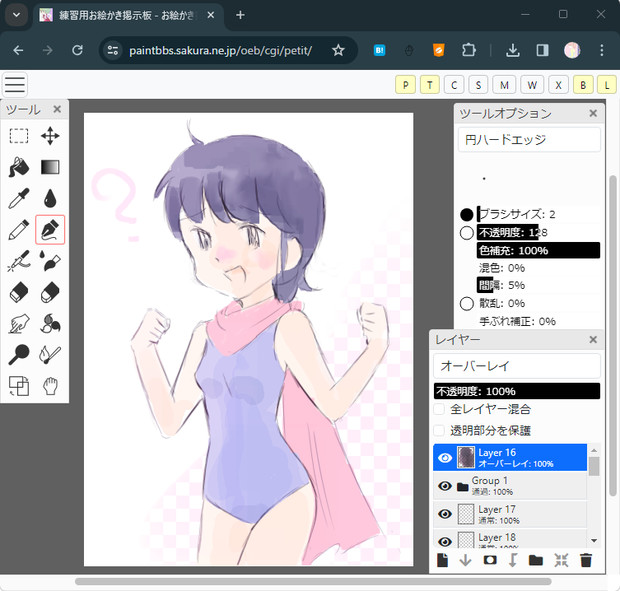Image resolution: width=620 pixels, height=591 pixels.
Task: Create a new layer
Action: point(442,560)
